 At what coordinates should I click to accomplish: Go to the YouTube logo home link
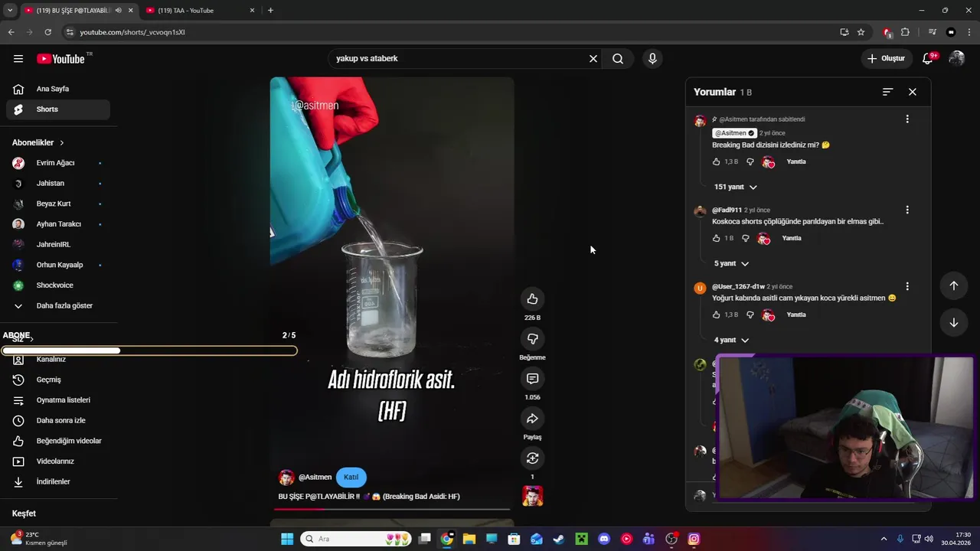(61, 59)
